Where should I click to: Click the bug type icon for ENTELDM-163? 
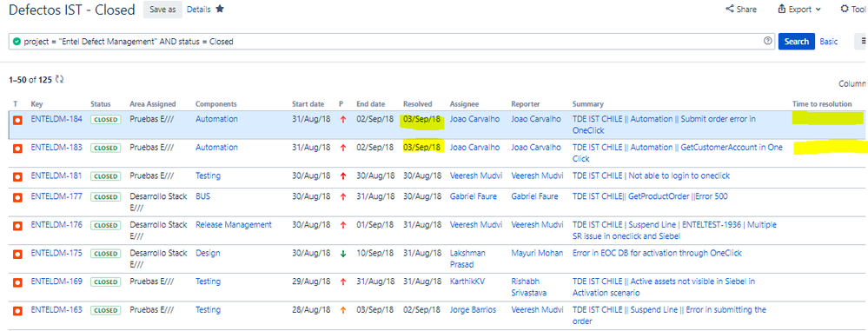point(17,310)
